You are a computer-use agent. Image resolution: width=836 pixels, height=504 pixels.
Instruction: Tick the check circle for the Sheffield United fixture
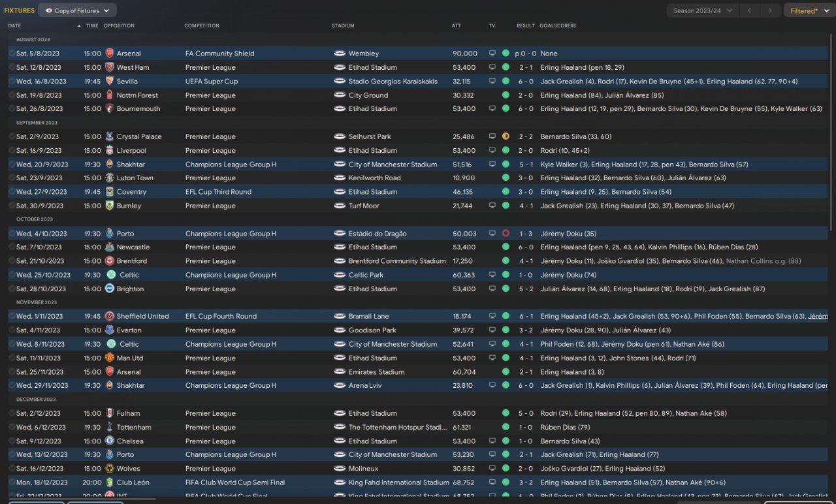pos(12,316)
